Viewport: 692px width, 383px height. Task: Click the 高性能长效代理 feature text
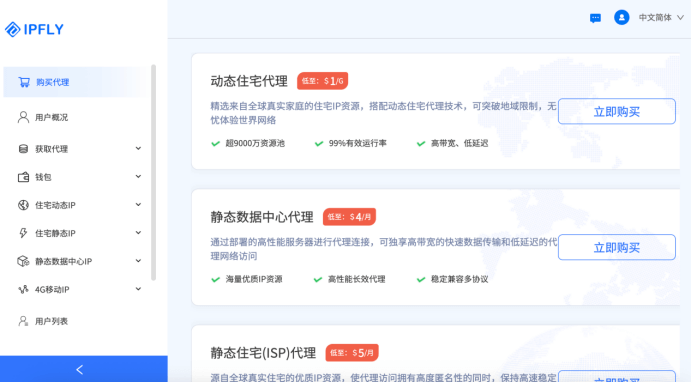coord(357,279)
